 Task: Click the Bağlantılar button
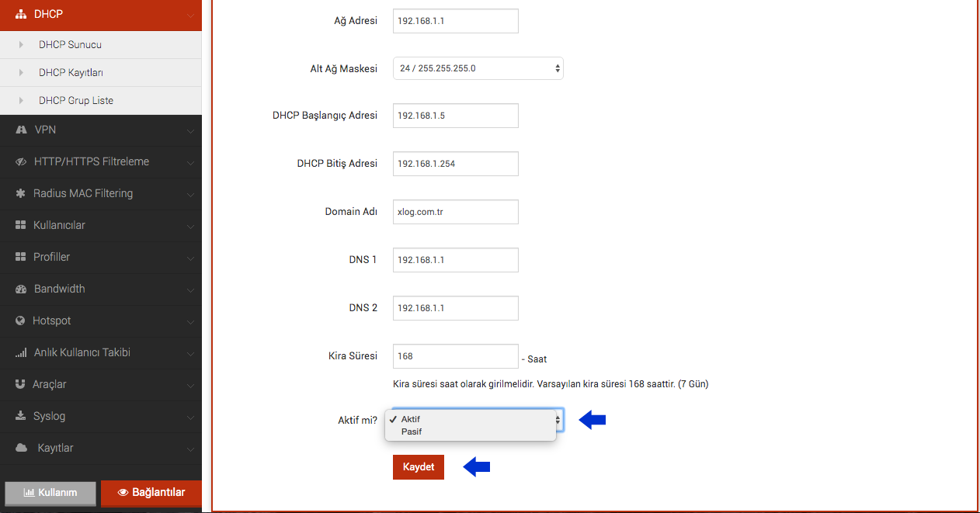click(x=151, y=493)
